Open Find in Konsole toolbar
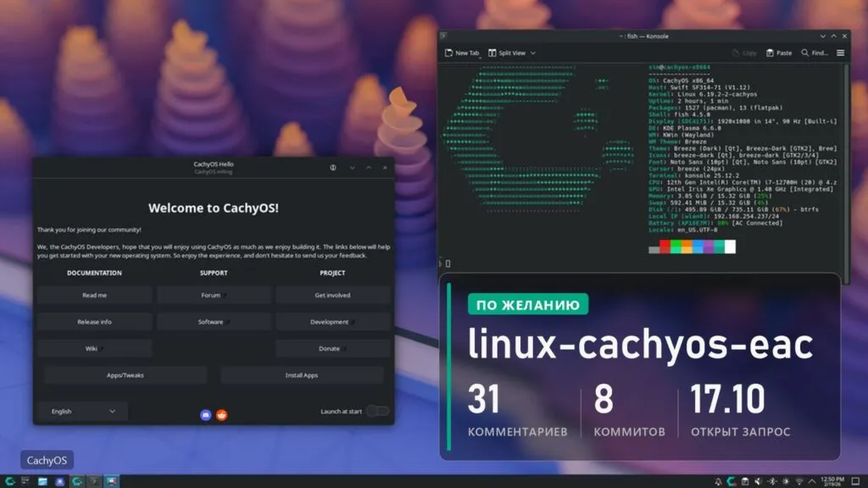868x488 pixels. coord(815,53)
